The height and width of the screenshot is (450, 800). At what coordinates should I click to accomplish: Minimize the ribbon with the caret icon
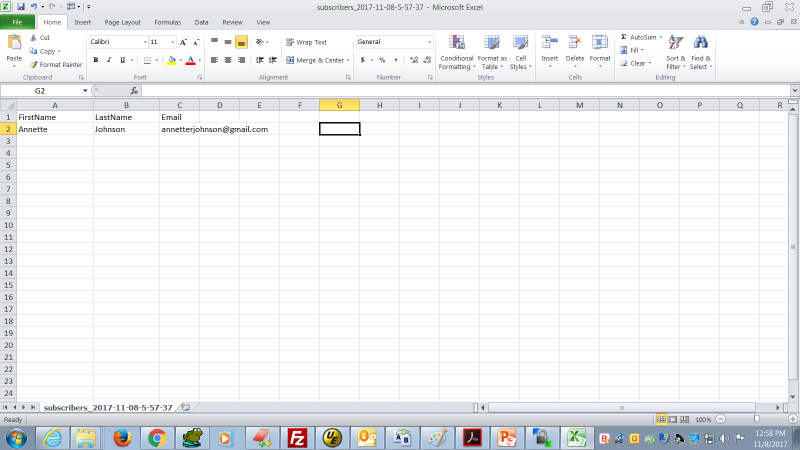pos(741,22)
